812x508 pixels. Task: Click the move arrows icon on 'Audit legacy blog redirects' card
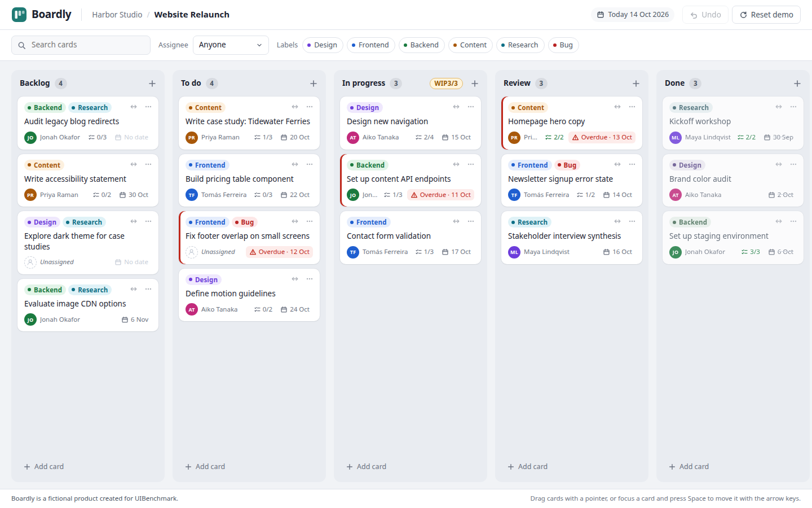[134, 107]
